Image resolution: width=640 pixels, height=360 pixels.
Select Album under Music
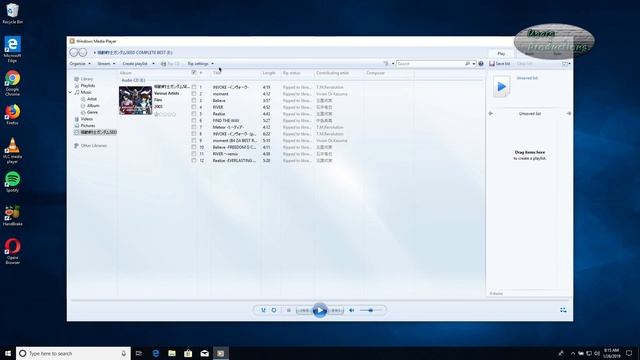click(93, 105)
